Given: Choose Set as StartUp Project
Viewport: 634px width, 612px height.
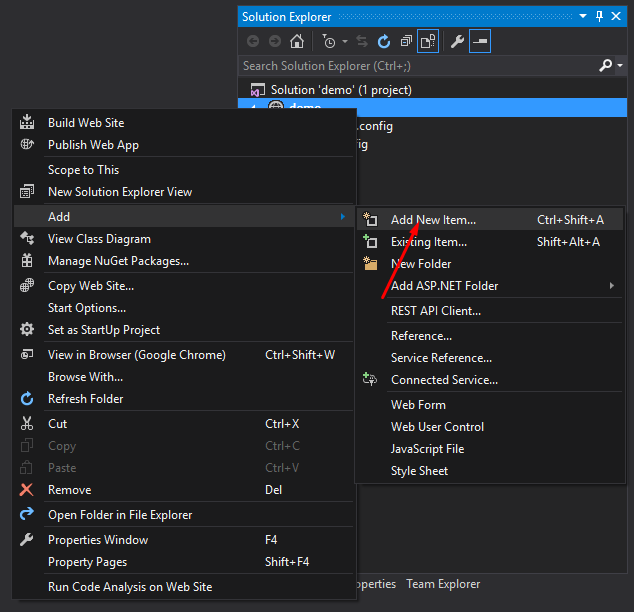Looking at the screenshot, I should (x=184, y=330).
